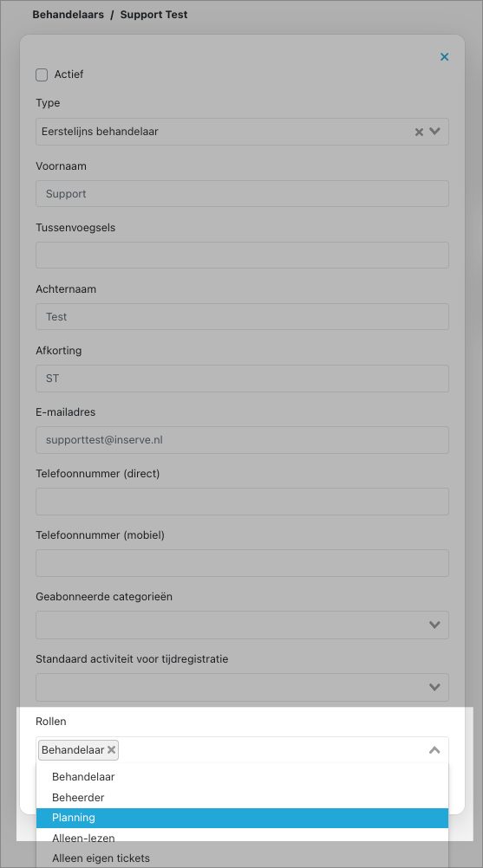483x868 pixels.
Task: Focus the empty Tussenvoegsels field
Action: 242,256
